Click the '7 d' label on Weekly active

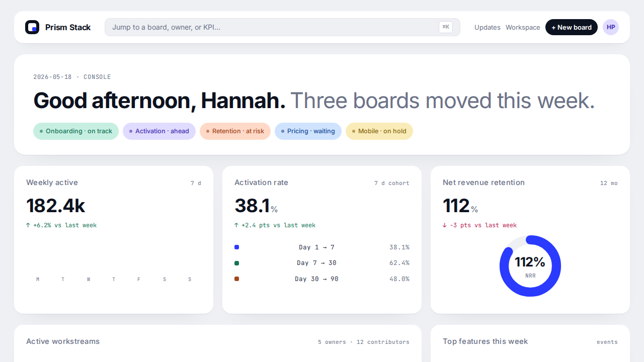point(196,183)
